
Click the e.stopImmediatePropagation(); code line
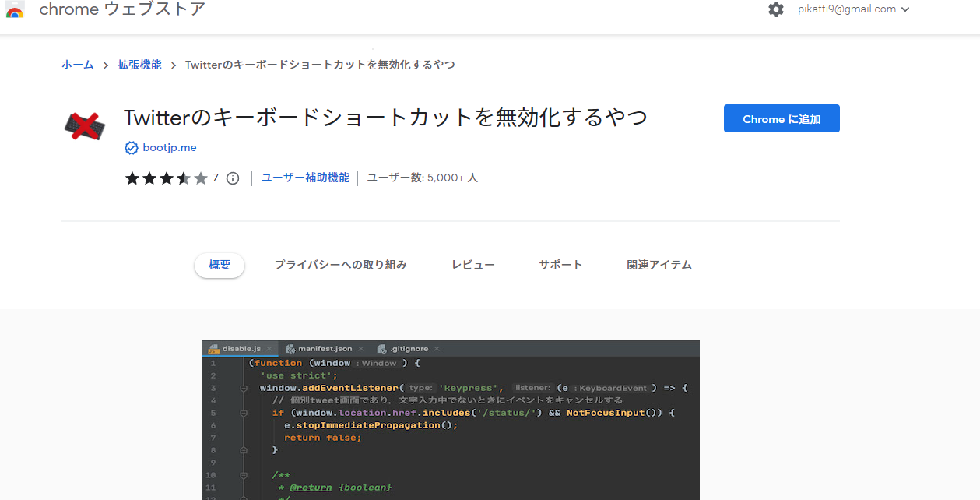[371, 425]
